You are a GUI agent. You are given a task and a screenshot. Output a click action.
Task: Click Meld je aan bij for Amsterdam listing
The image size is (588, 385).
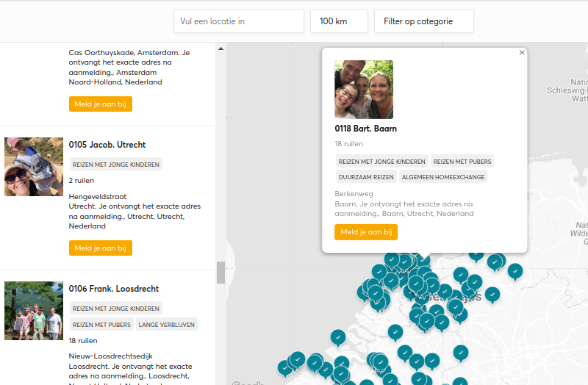pos(101,104)
